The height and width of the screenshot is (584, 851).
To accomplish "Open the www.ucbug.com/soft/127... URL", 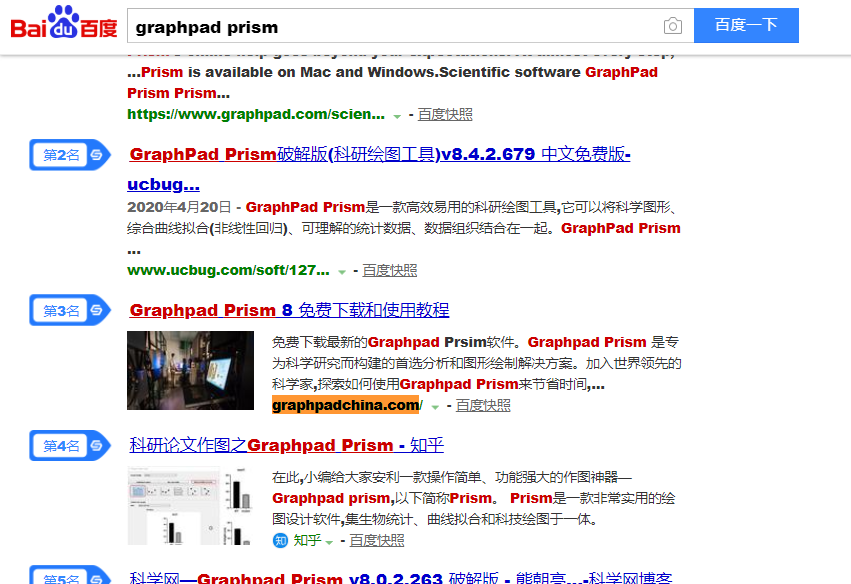I will pyautogui.click(x=228, y=270).
